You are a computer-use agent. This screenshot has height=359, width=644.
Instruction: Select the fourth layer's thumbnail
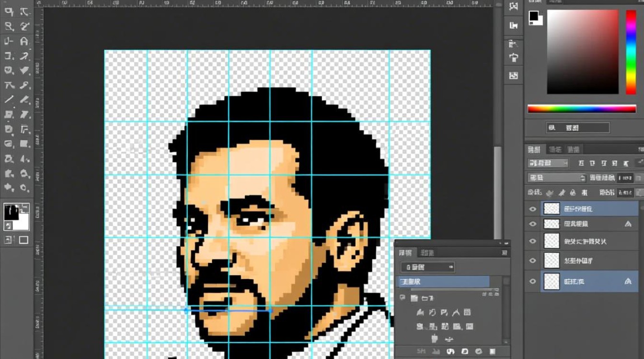click(x=552, y=260)
